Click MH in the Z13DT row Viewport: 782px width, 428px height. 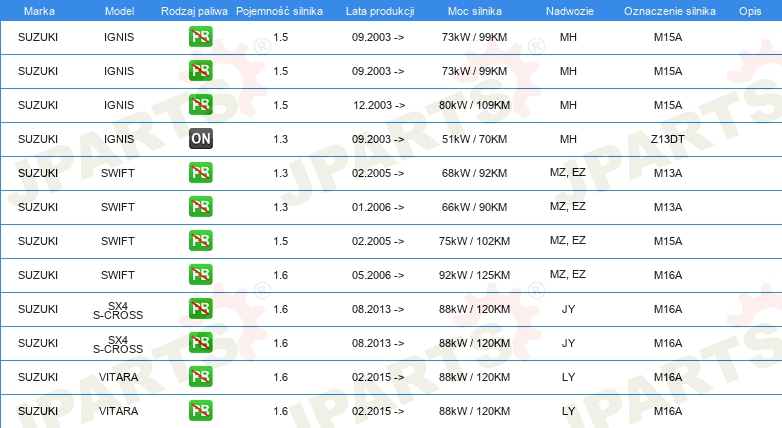point(568,139)
